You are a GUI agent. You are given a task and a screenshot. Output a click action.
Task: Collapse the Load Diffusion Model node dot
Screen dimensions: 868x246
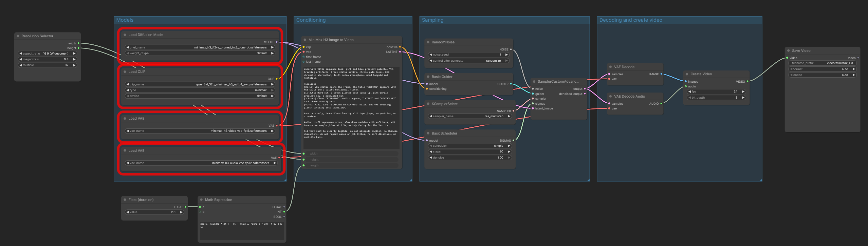(125, 35)
